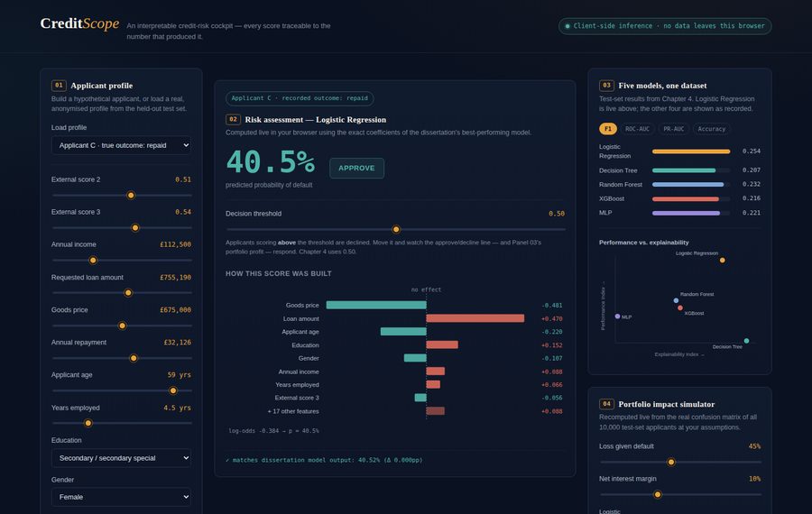Switch to the PR-AUC metric tab
The height and width of the screenshot is (514, 812).
point(673,129)
